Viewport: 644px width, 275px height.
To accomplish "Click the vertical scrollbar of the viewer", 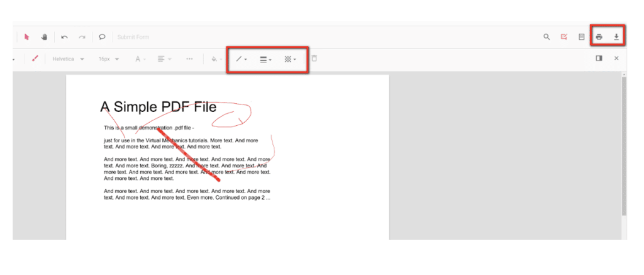I will click(x=625, y=145).
